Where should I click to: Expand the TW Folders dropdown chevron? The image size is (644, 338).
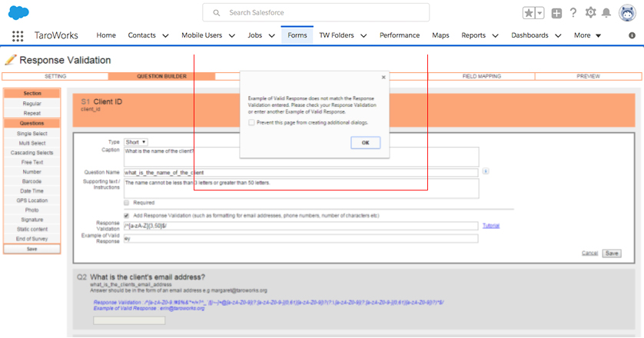(364, 36)
